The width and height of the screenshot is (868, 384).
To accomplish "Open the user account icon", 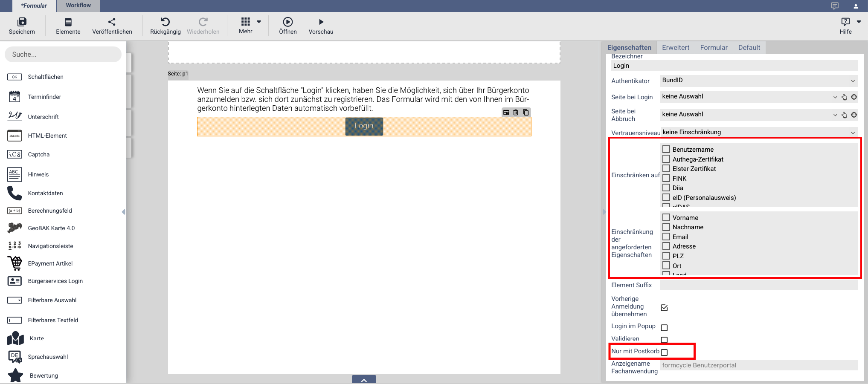I will [856, 6].
